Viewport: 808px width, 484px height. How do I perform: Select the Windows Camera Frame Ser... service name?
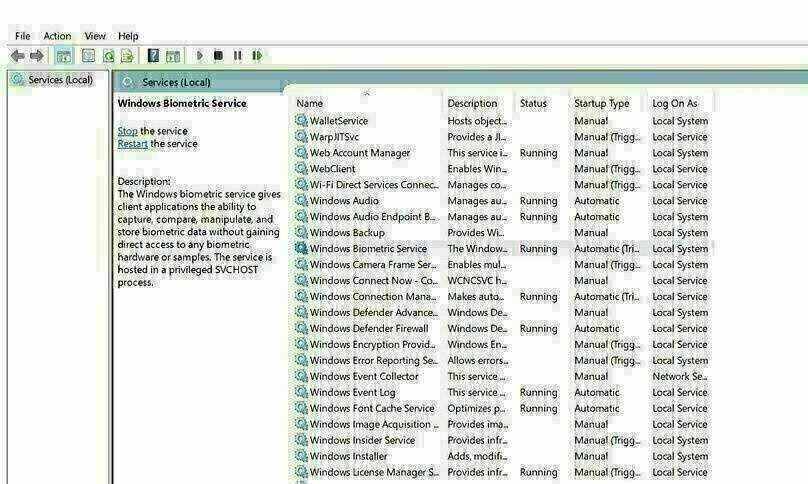point(374,264)
